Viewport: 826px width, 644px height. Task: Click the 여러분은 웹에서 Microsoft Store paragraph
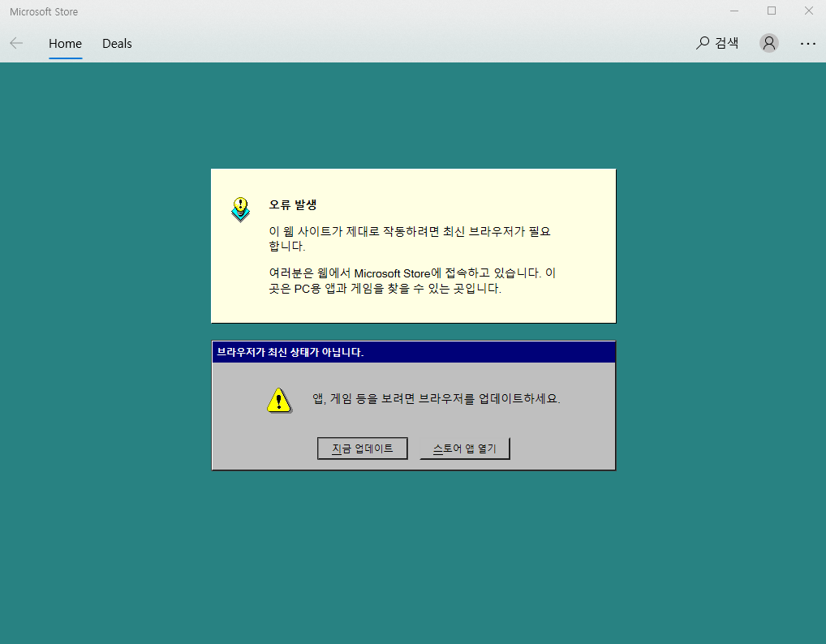[412, 281]
